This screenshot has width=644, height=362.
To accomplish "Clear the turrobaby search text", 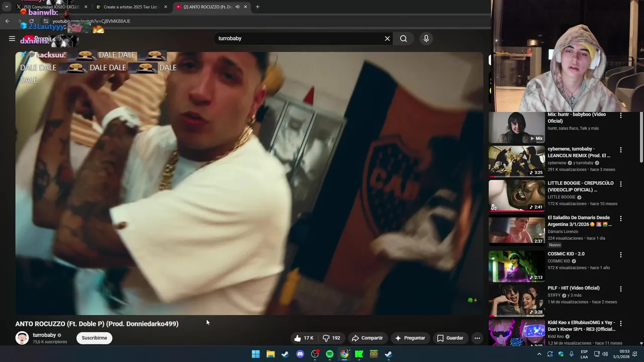I will [387, 38].
